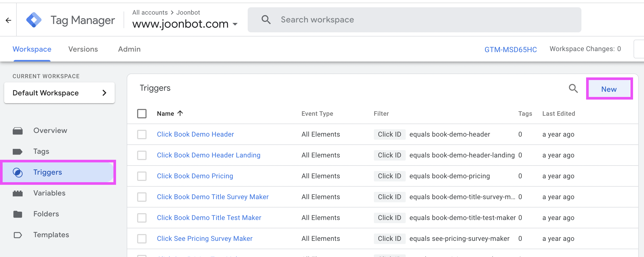644x257 pixels.
Task: Click the Filter column header
Action: coord(381,114)
